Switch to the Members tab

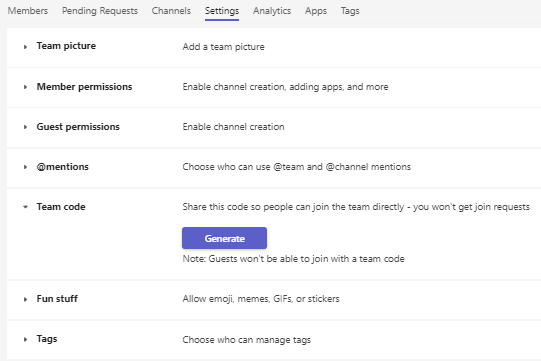(x=28, y=11)
